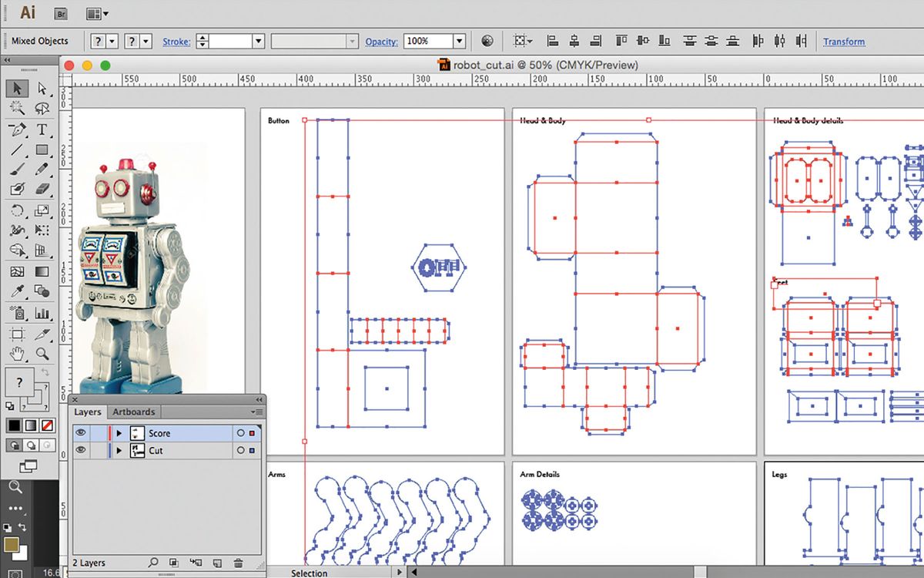Pick the Eyedropper tool
This screenshot has width=924, height=578.
[x=17, y=291]
